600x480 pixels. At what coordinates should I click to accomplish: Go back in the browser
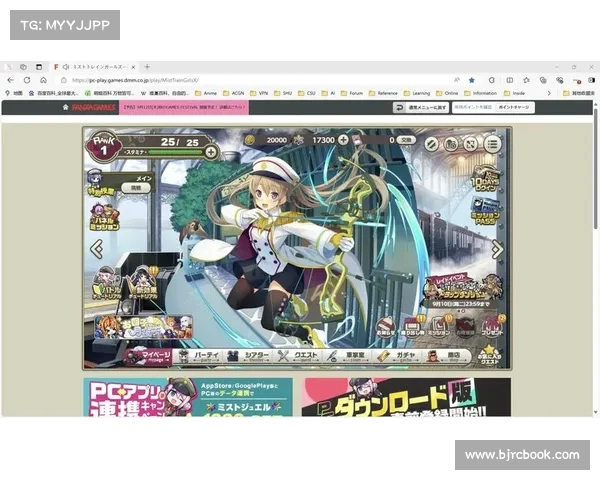pos(10,80)
